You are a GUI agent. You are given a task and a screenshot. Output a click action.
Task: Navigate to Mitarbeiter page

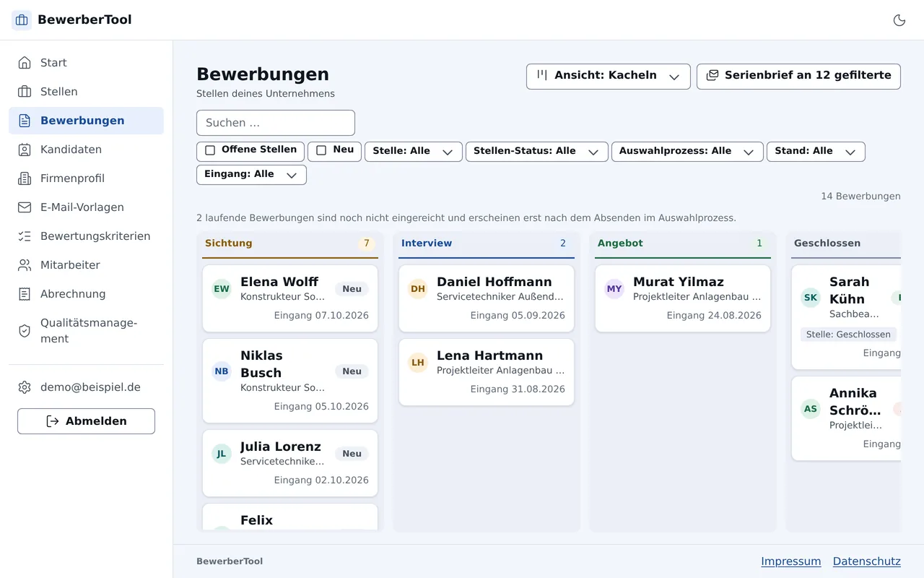point(86,265)
